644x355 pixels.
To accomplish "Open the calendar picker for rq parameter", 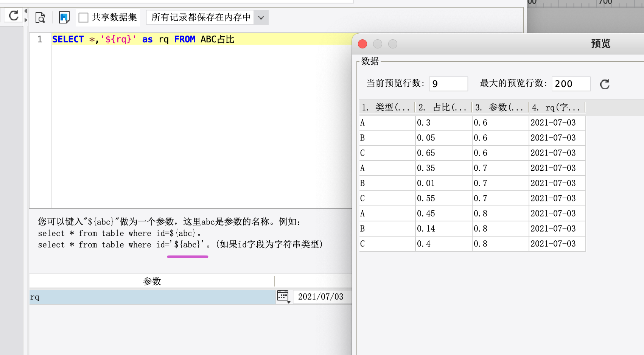I will pos(283,296).
